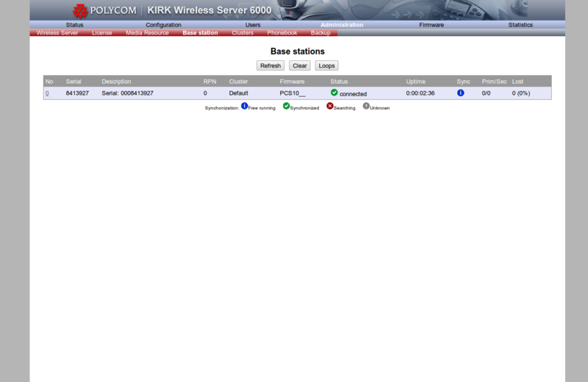
Task: Click the blue Free running legend icon
Action: [x=245, y=106]
